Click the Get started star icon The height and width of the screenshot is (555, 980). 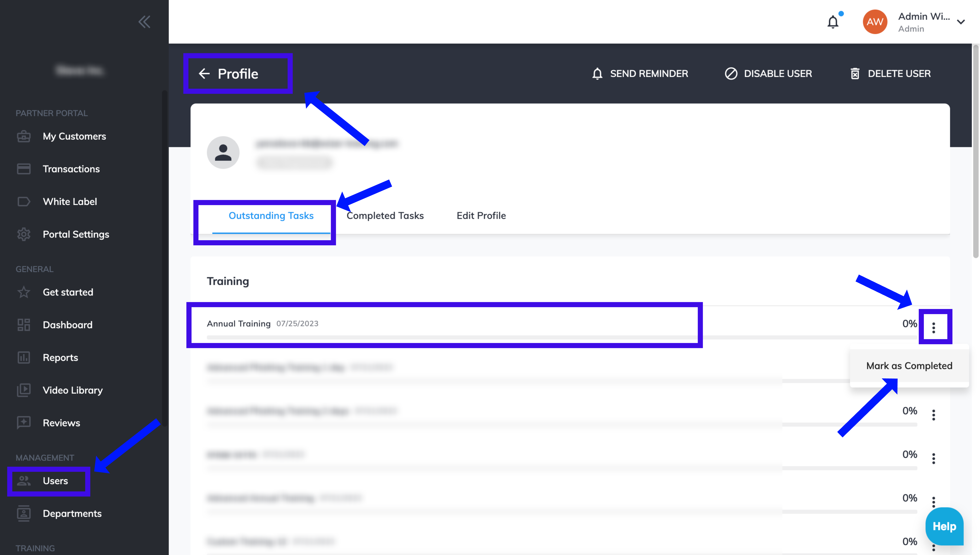click(x=24, y=292)
